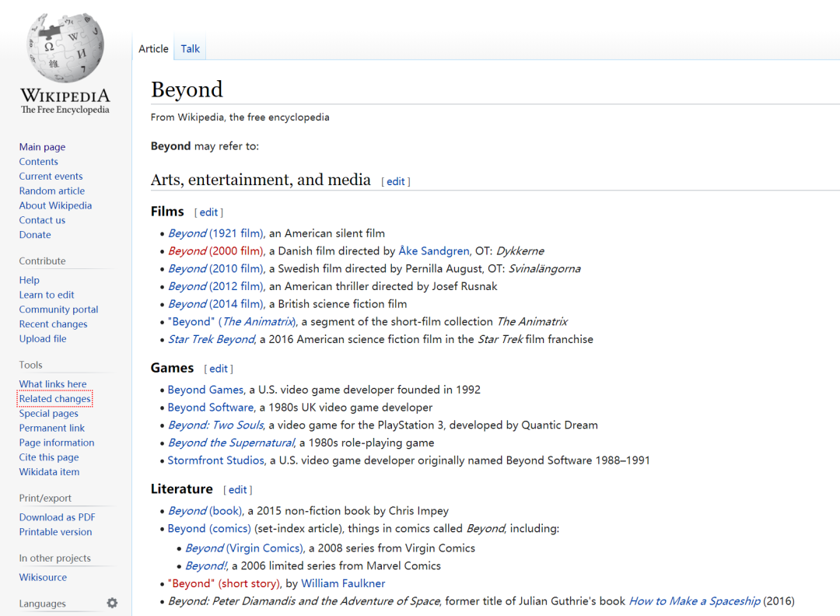Open Stormfront Studios link
Image resolution: width=840 pixels, height=616 pixels.
[216, 460]
